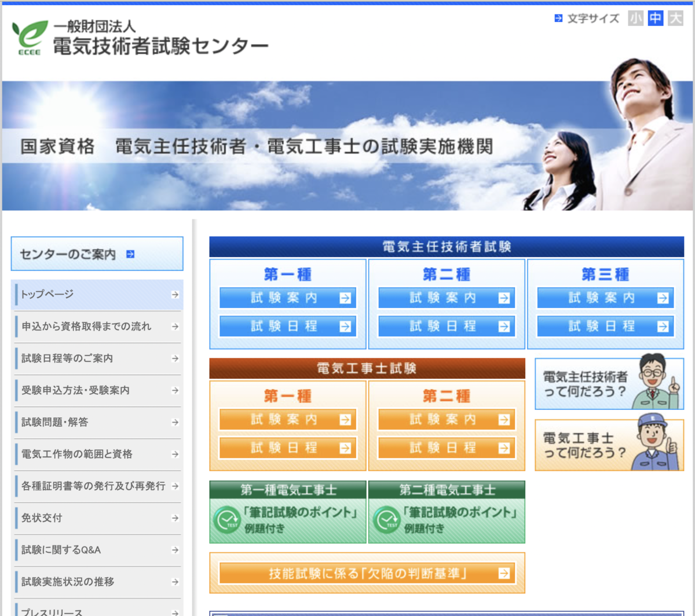Open 技能試験に係る「欠陥の判断基準」 button

coord(367,573)
